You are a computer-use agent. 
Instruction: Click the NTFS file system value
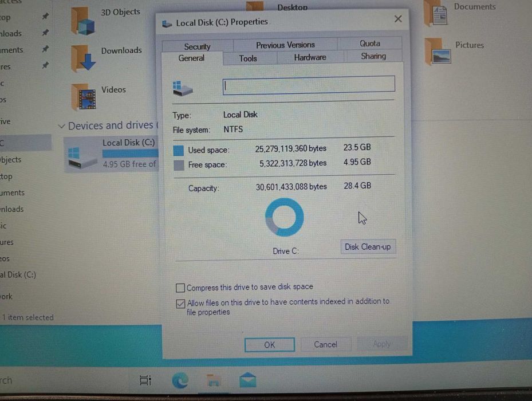click(x=233, y=129)
